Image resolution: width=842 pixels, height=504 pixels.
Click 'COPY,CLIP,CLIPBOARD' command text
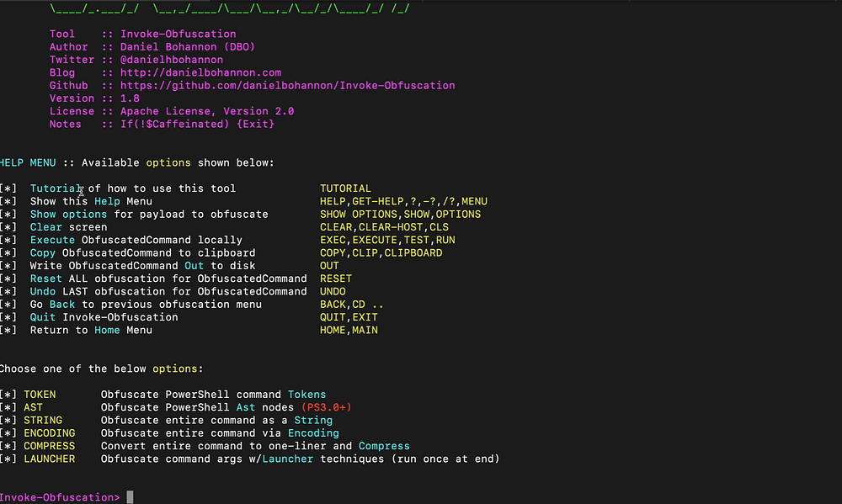tap(381, 252)
